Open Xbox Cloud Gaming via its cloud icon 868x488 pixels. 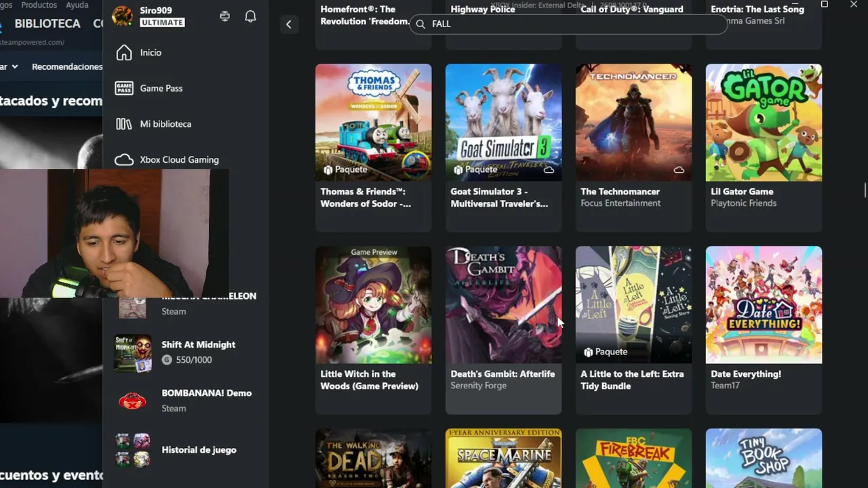point(124,160)
